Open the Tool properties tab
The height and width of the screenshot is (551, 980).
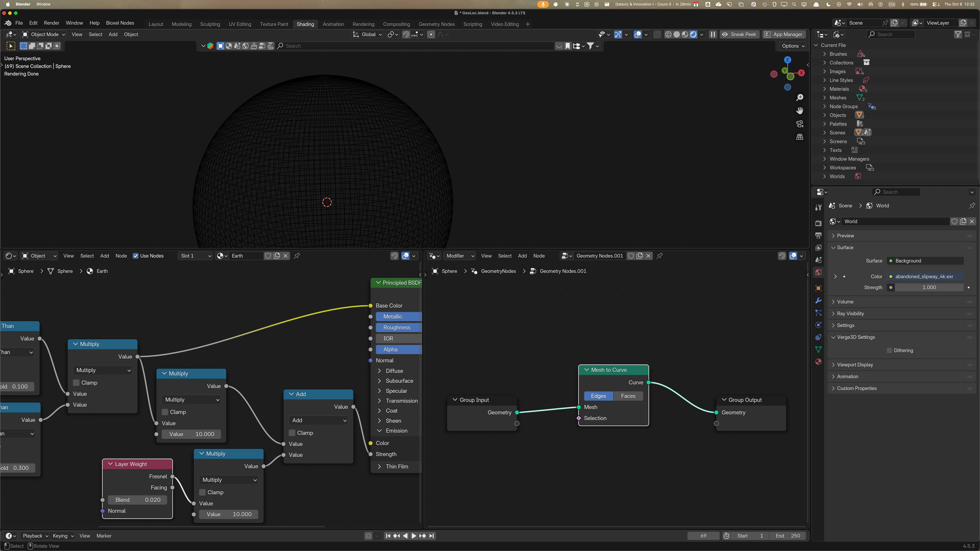coord(818,207)
